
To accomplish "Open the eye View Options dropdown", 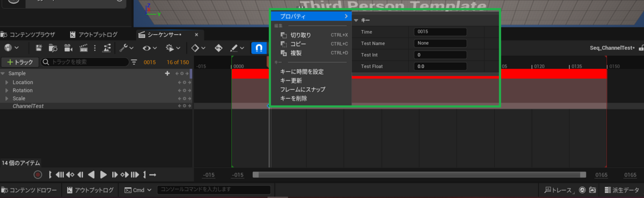I will pyautogui.click(x=150, y=48).
